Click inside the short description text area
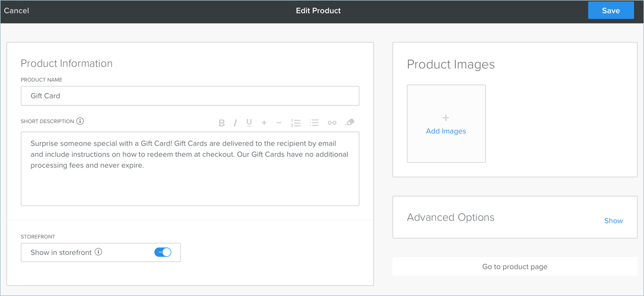644x296 pixels. pos(190,169)
